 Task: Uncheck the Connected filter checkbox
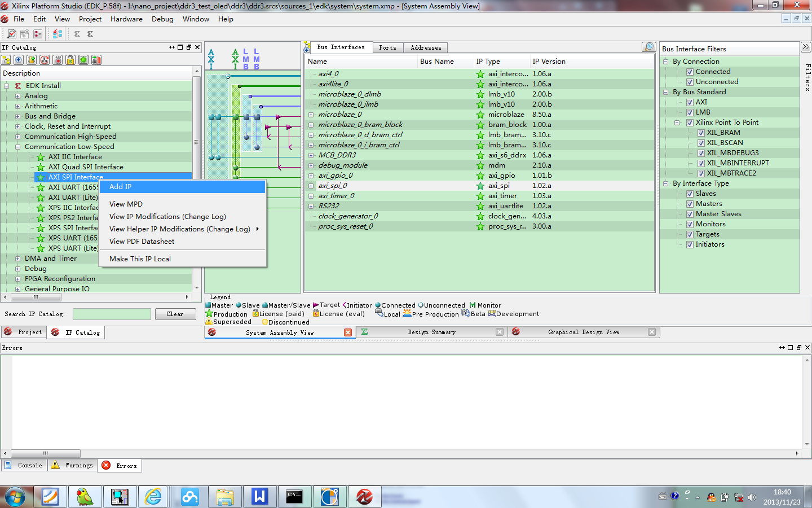[x=690, y=72]
